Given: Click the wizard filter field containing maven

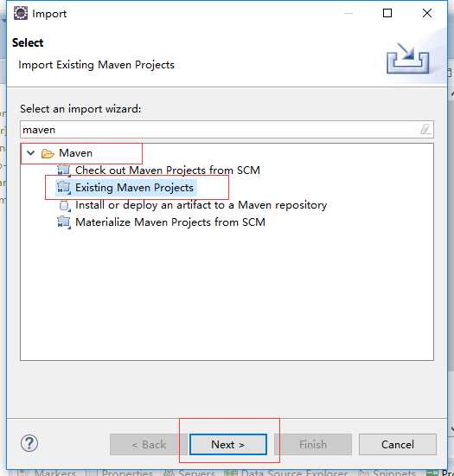Looking at the screenshot, I should click(227, 130).
